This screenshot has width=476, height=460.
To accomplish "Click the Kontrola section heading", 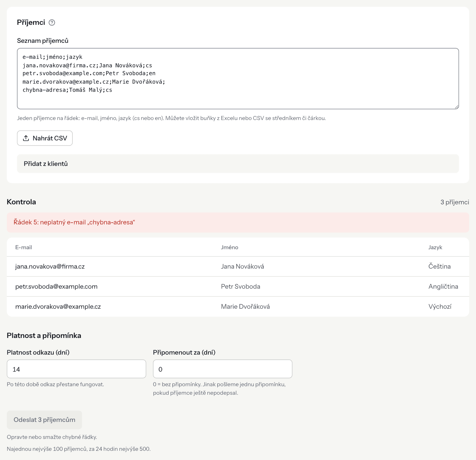I will (21, 202).
